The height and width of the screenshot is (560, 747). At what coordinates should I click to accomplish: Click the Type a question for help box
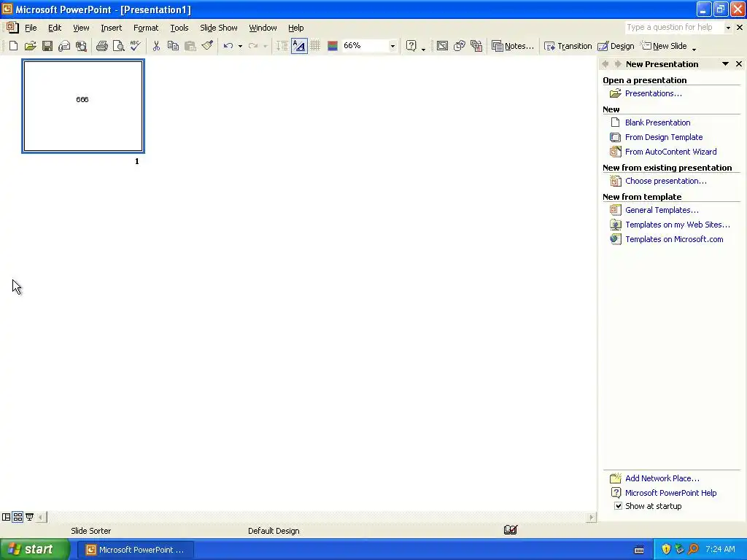(x=674, y=27)
